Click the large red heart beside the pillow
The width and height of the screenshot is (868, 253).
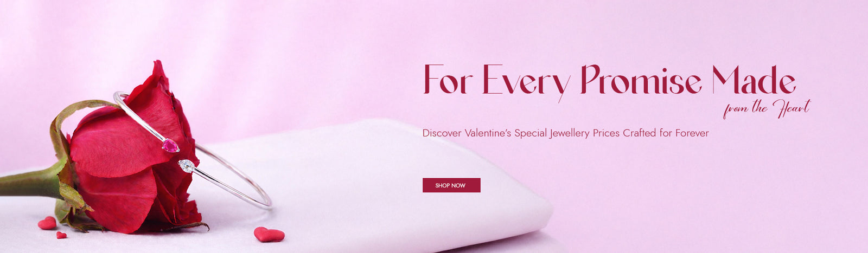tap(269, 235)
